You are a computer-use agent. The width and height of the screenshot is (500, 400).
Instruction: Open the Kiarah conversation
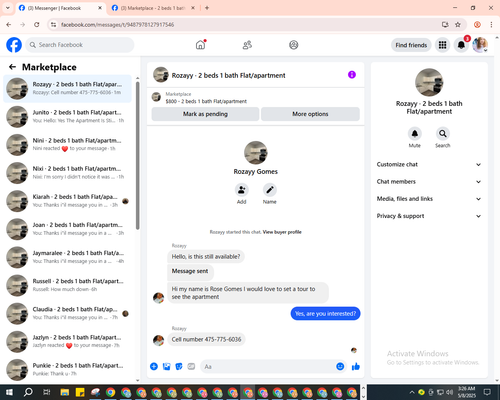tap(67, 201)
